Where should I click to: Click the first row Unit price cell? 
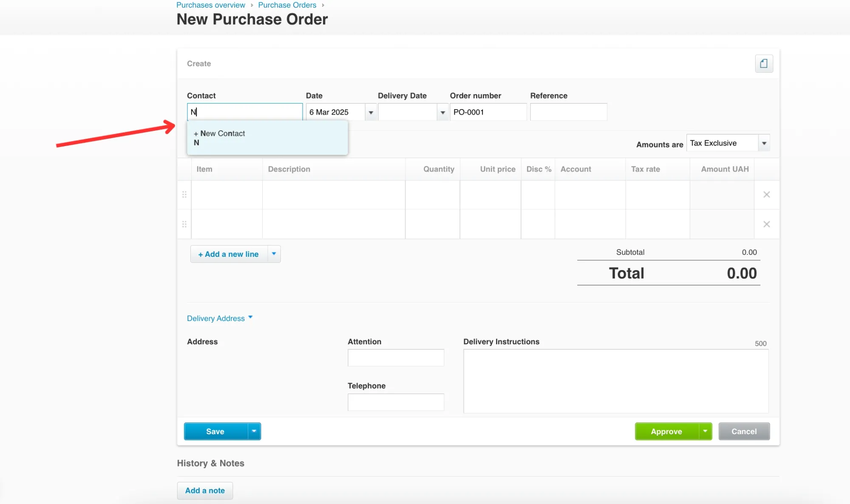pyautogui.click(x=490, y=195)
